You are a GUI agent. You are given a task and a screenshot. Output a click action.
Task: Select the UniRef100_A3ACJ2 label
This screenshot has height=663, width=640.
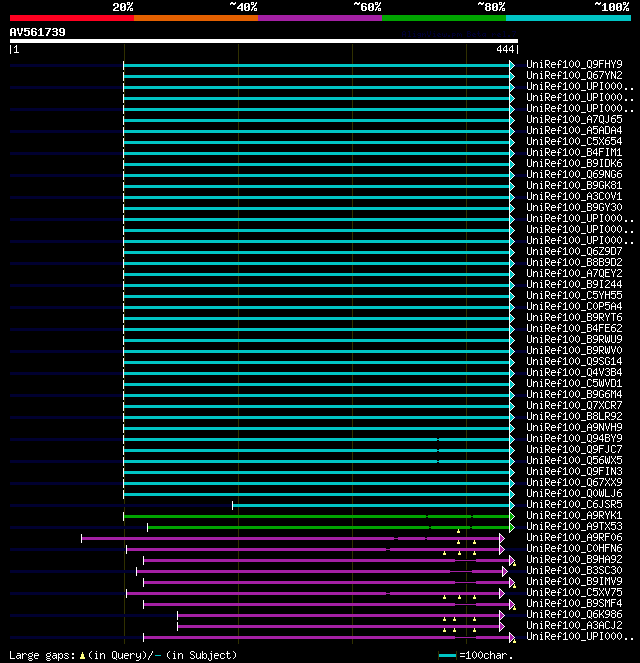pyautogui.click(x=574, y=625)
